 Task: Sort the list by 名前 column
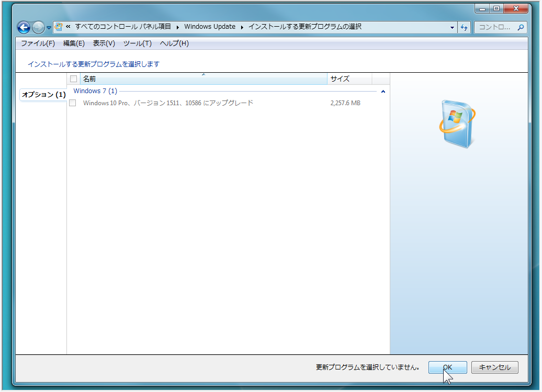point(204,79)
